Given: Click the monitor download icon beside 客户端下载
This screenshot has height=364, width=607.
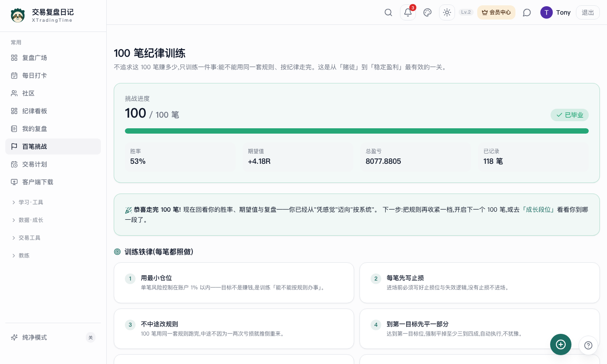Looking at the screenshot, I should [14, 182].
